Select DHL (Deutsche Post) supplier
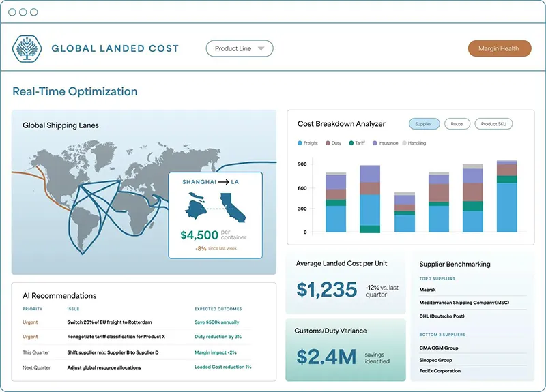The image size is (546, 392). 442,316
